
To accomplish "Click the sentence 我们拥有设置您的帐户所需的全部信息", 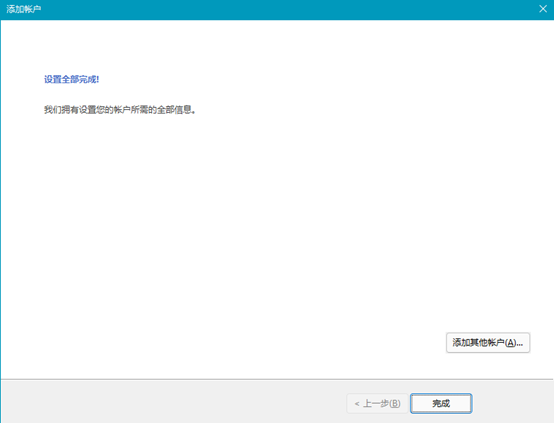I will point(119,110).
